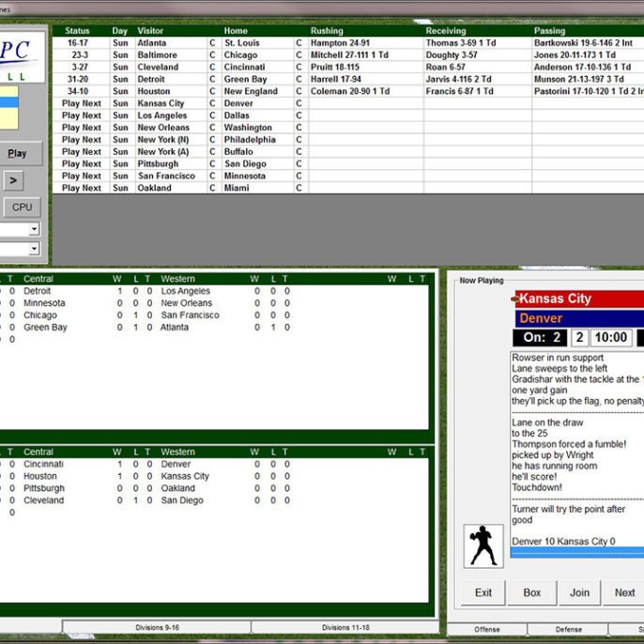This screenshot has width=644, height=644.
Task: Select the New Orleans visitor cell
Action: pos(171,128)
